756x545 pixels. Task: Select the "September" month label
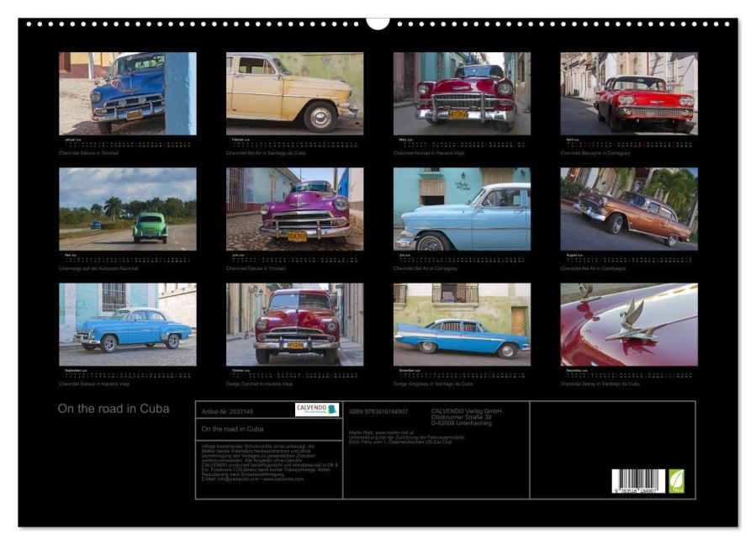[x=73, y=370]
